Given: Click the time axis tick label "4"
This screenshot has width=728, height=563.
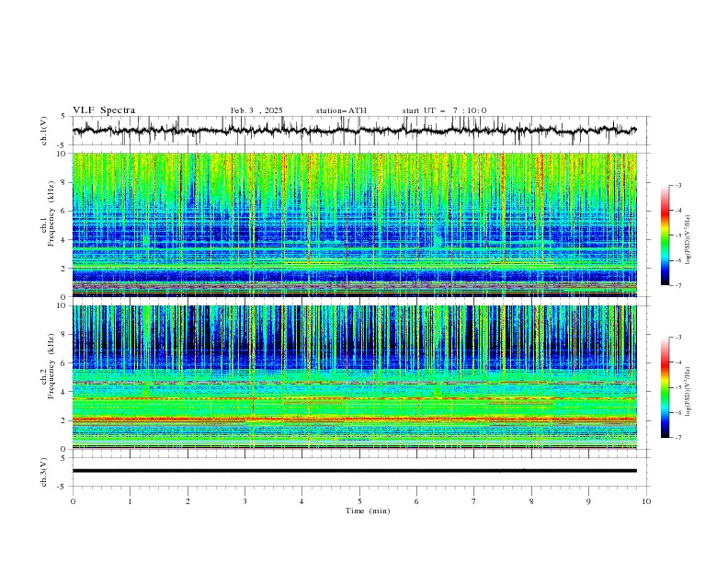Looking at the screenshot, I should 301,501.
